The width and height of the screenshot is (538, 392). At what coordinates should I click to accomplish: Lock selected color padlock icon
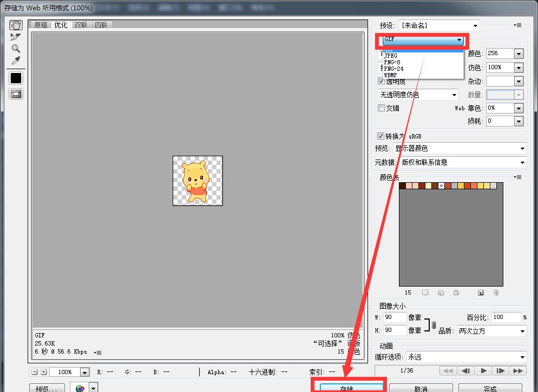click(456, 293)
